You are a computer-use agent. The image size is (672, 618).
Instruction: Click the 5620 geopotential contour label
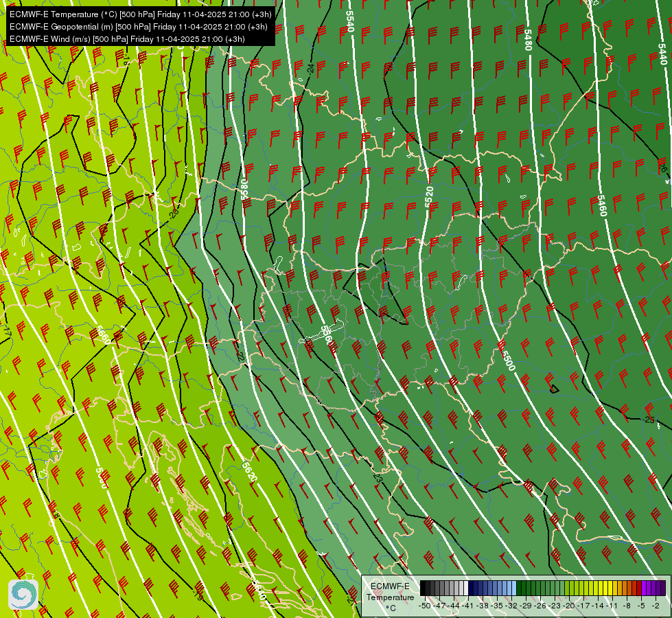(x=249, y=472)
